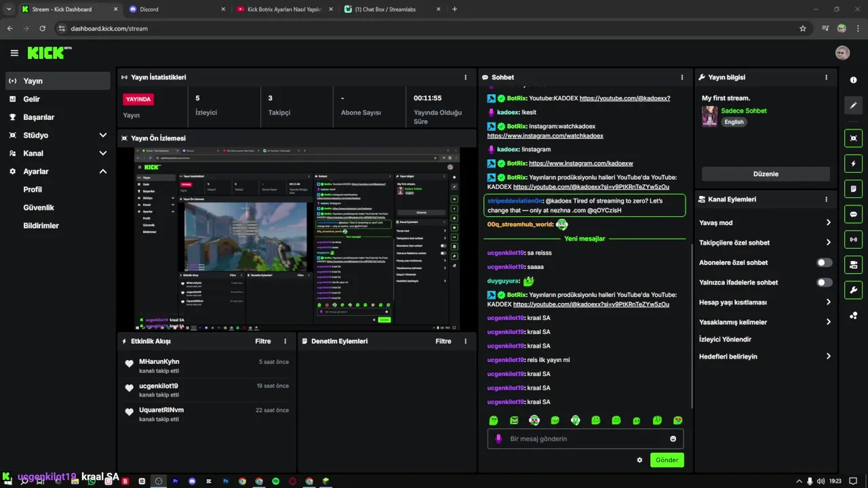This screenshot has width=868, height=488.
Task: Select Yayın in the left sidebar
Action: pos(58,81)
